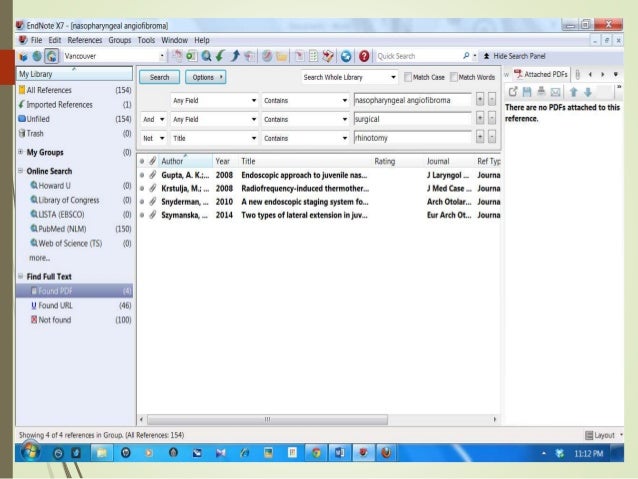Click the horizontal scrollbar of reference list
638x479 pixels.
point(267,419)
